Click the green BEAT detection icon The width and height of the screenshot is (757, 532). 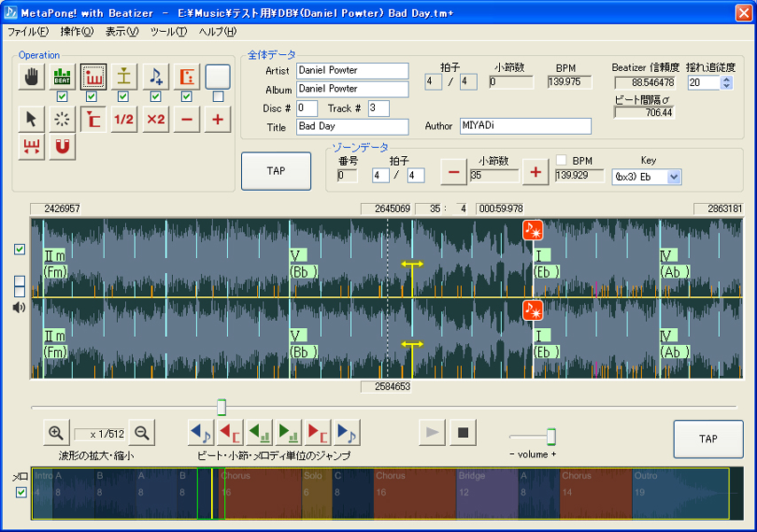62,77
